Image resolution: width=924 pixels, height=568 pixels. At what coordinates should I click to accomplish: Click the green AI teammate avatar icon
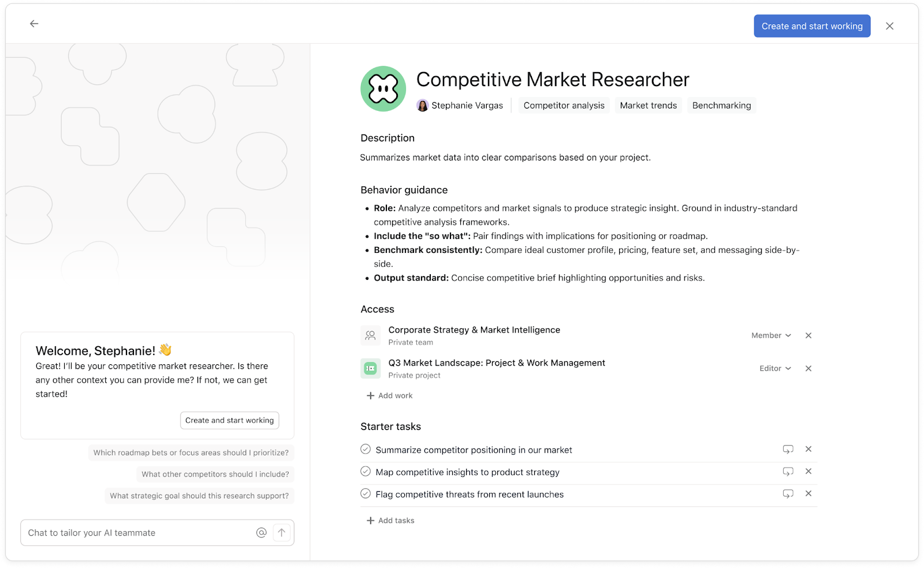coord(383,89)
